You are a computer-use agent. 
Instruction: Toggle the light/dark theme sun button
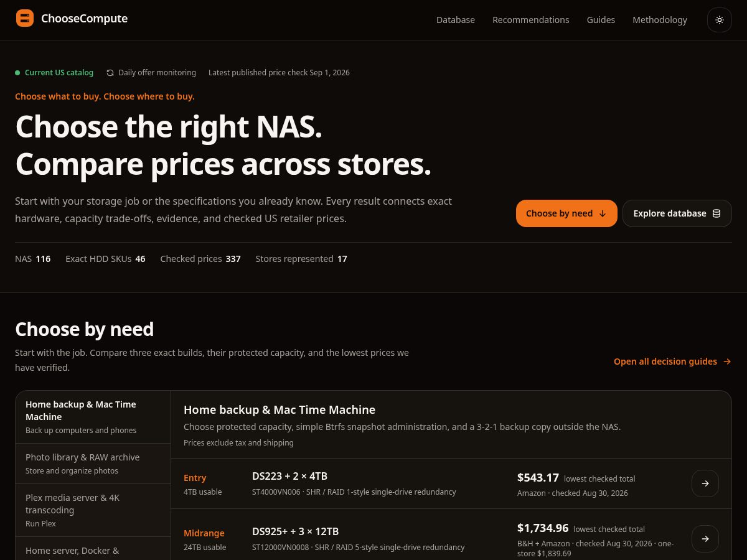(x=720, y=20)
